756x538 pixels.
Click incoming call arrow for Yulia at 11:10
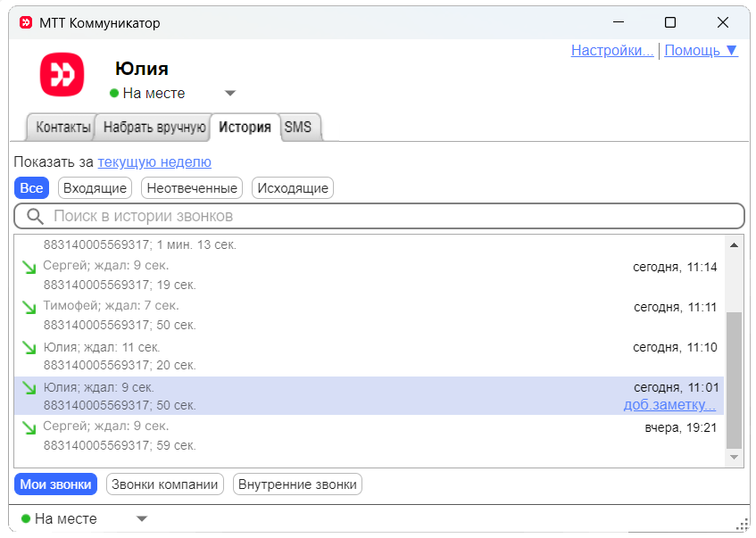(29, 347)
